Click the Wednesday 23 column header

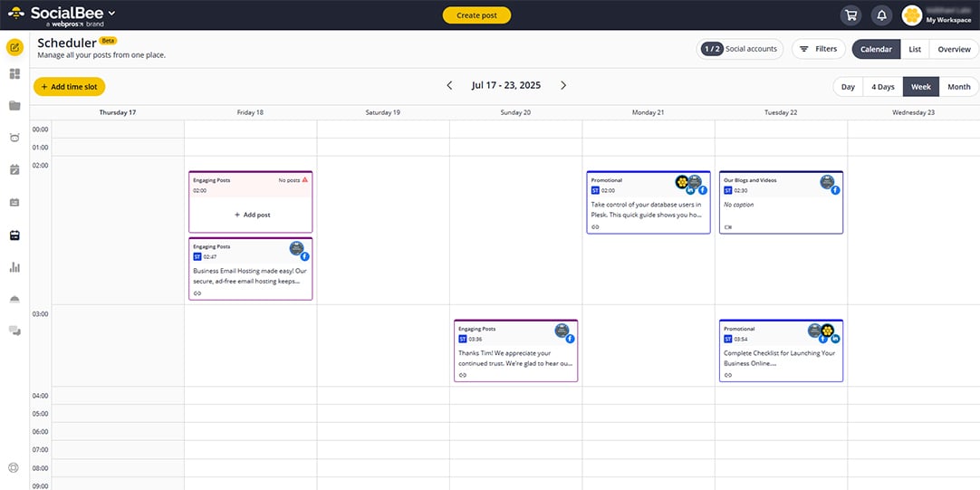913,112
